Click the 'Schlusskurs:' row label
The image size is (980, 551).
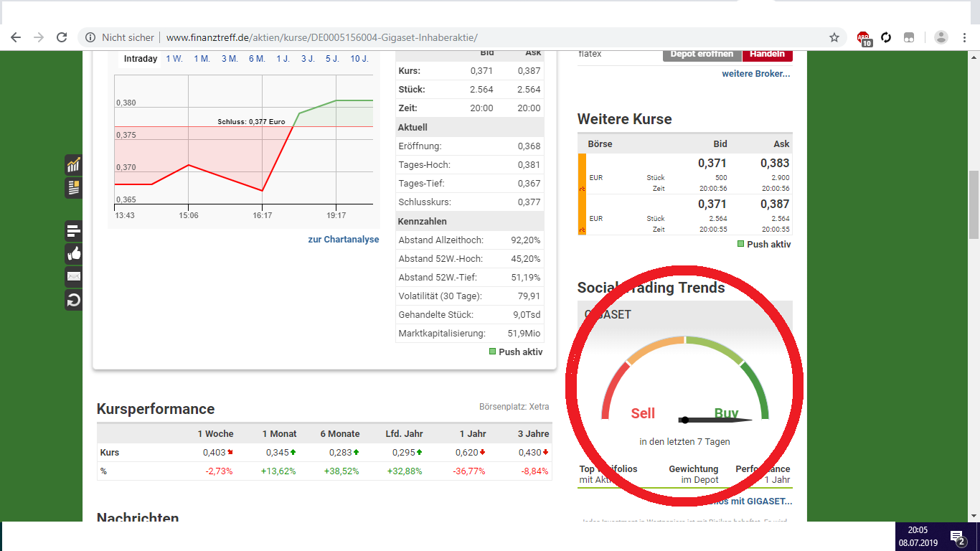[x=425, y=202]
